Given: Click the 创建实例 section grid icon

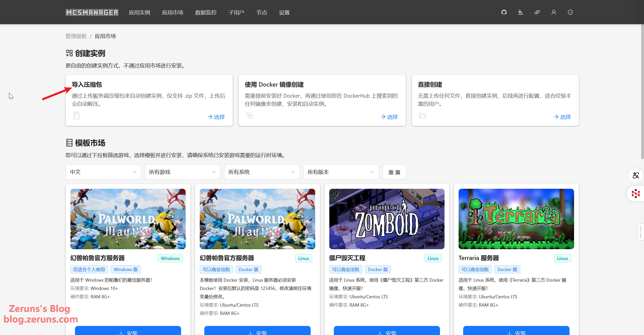Looking at the screenshot, I should tap(69, 53).
